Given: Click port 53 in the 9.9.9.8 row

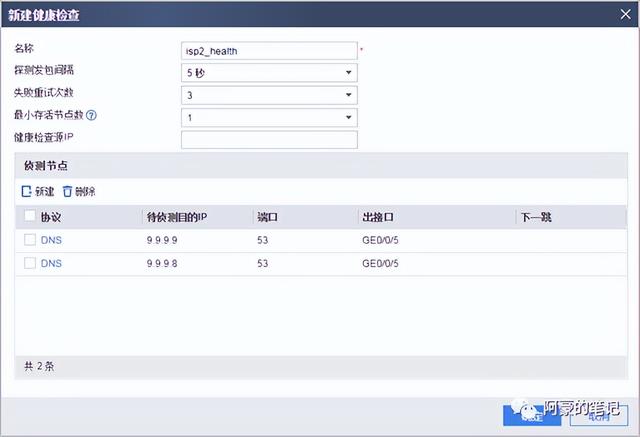Looking at the screenshot, I should tap(262, 263).
